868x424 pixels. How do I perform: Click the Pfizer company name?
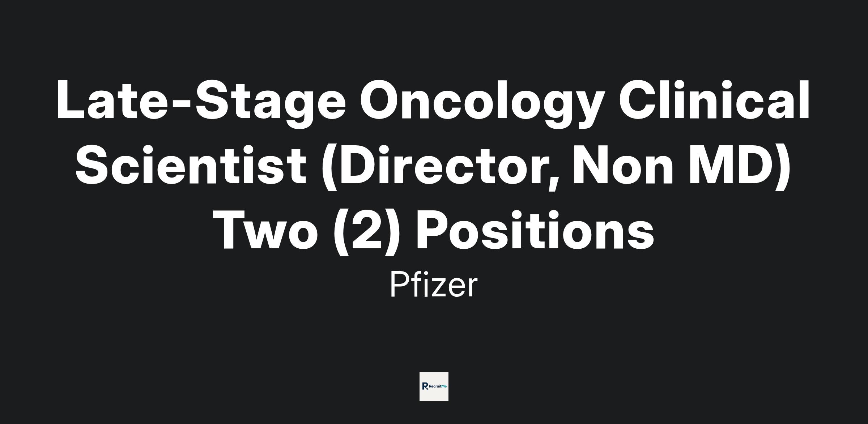coord(434,285)
